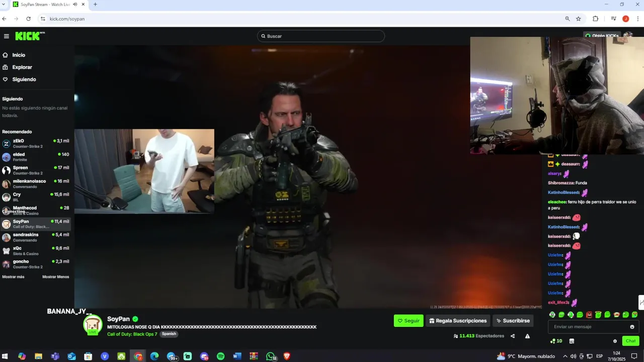Click the KICK logo
The height and width of the screenshot is (362, 644).
[30, 36]
